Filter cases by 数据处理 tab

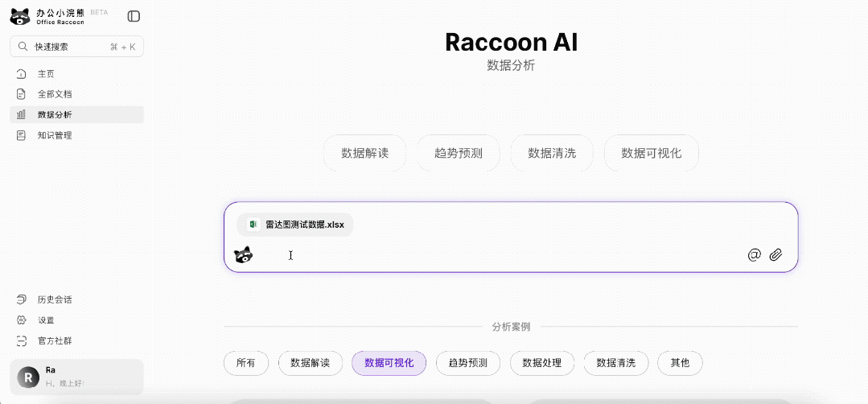[542, 363]
